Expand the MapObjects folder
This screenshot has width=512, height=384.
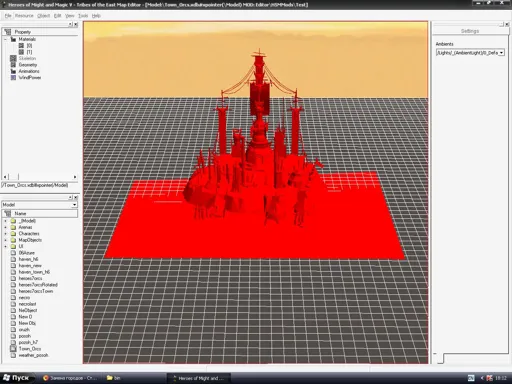(x=5, y=240)
